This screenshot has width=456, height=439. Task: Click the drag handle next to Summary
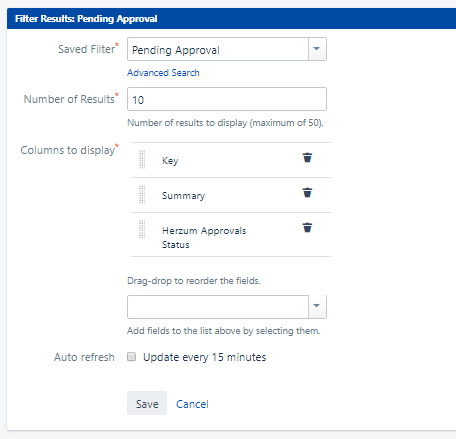click(142, 195)
